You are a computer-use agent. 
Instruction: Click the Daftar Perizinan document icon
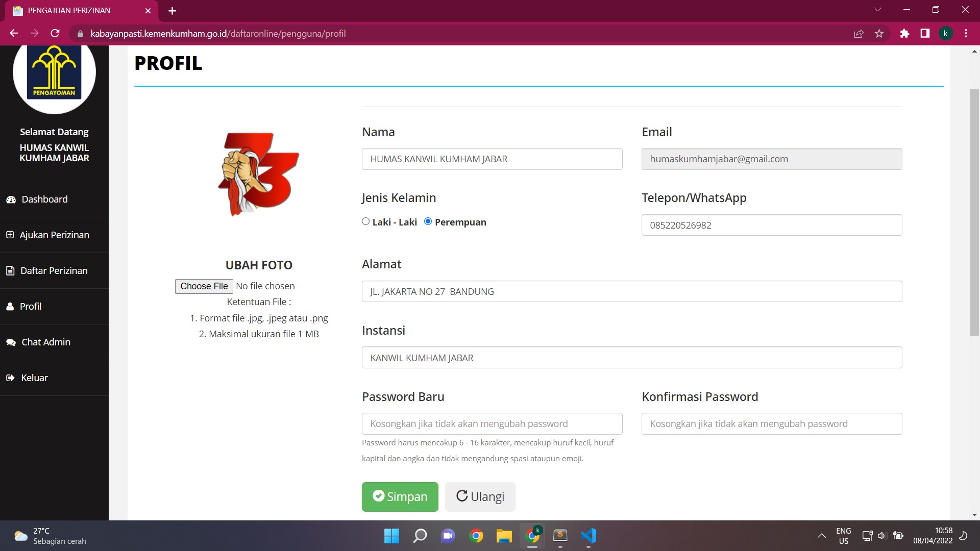click(10, 271)
